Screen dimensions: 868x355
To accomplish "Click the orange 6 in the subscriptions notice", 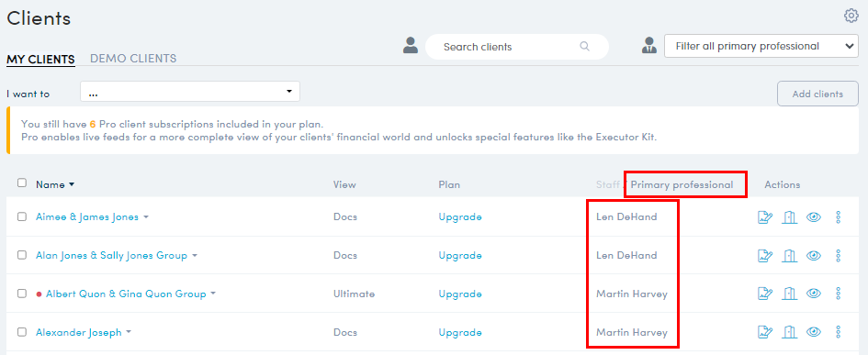I will (93, 124).
